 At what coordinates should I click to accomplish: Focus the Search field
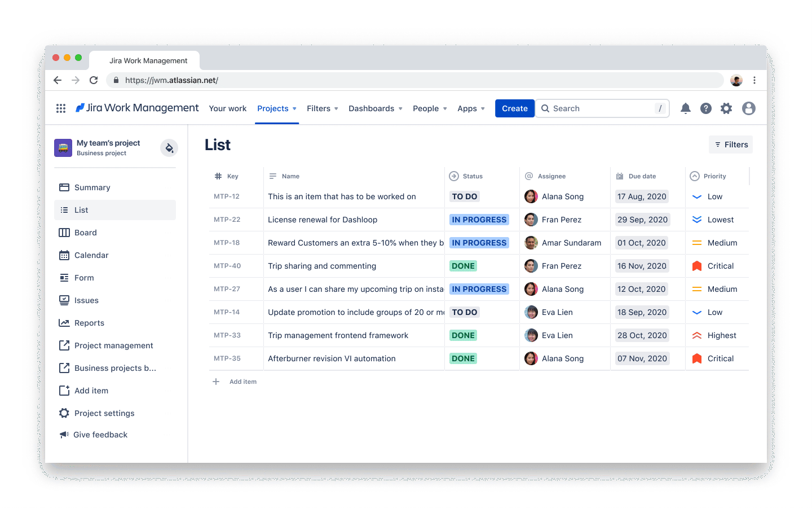(602, 108)
